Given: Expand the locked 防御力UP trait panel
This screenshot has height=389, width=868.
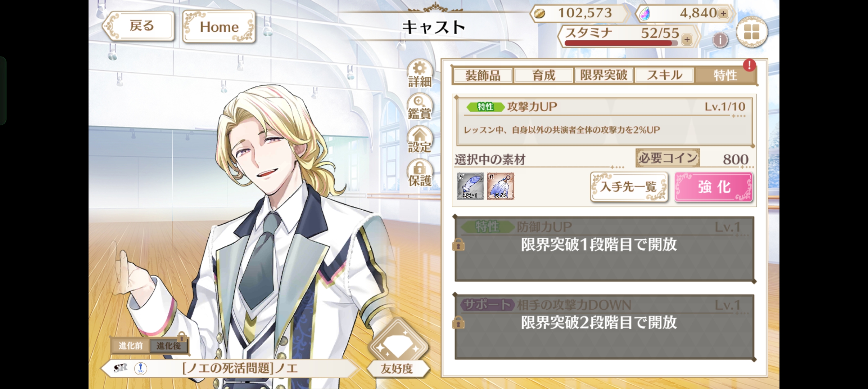Looking at the screenshot, I should [x=605, y=249].
